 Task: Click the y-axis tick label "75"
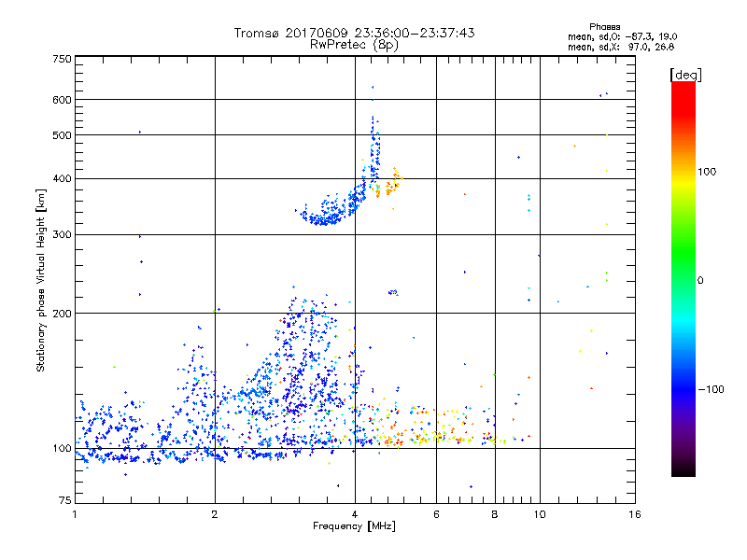pos(65,500)
